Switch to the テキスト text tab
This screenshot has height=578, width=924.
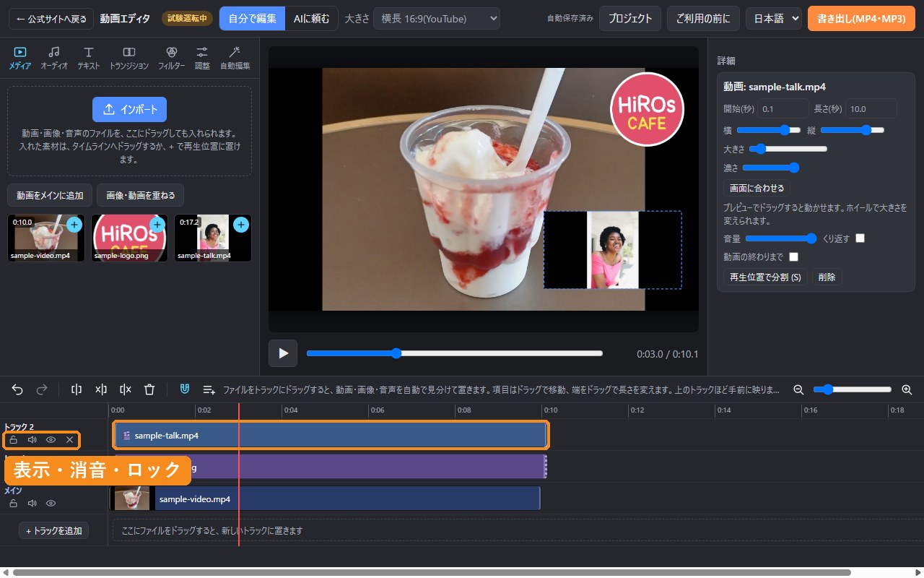point(89,58)
